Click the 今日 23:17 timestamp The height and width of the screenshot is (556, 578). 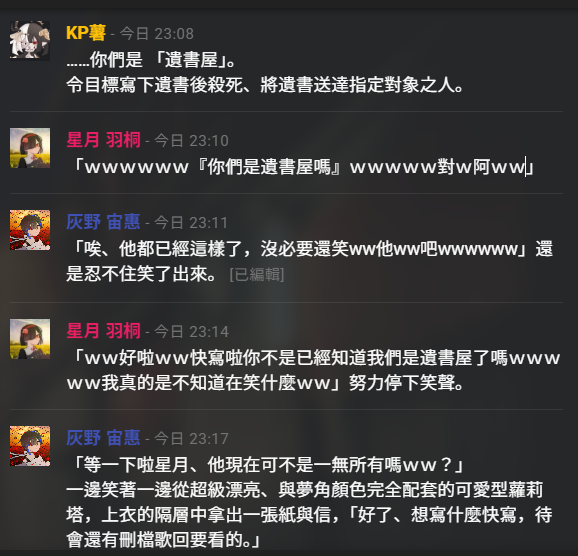[191, 439]
